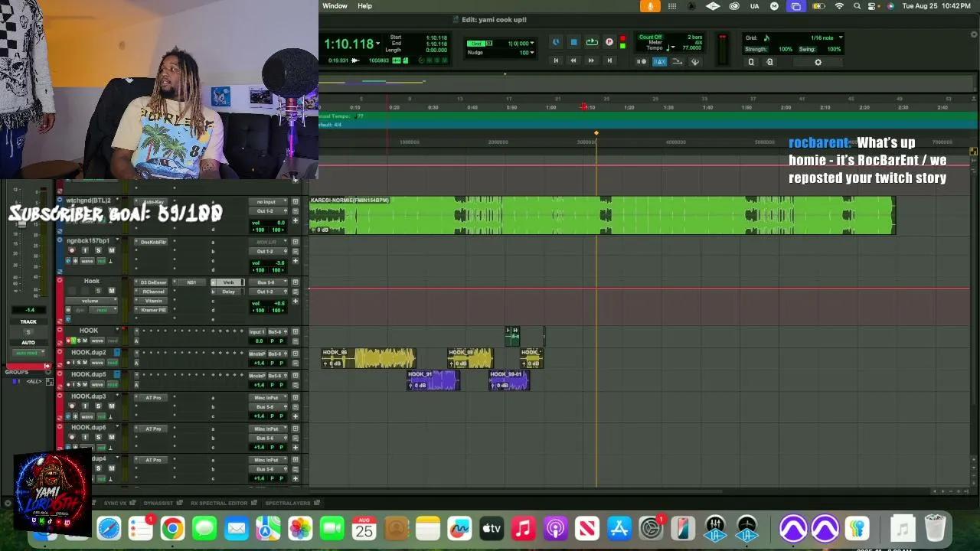Open the Nudge value dropdown
Screen dimensions: 980x551
532,52
